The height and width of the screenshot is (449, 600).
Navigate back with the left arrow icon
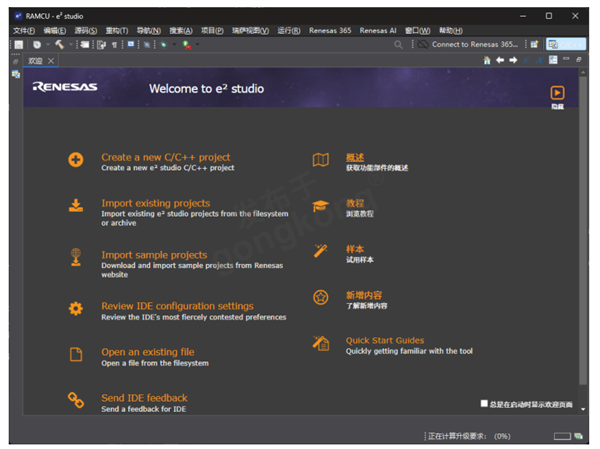pos(500,60)
